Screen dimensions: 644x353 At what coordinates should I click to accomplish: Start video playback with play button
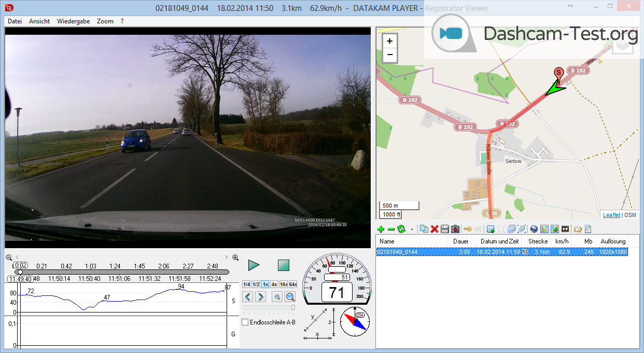point(254,265)
